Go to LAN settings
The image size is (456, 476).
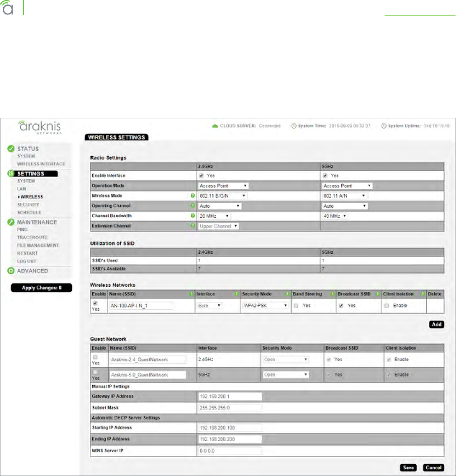coord(22,189)
